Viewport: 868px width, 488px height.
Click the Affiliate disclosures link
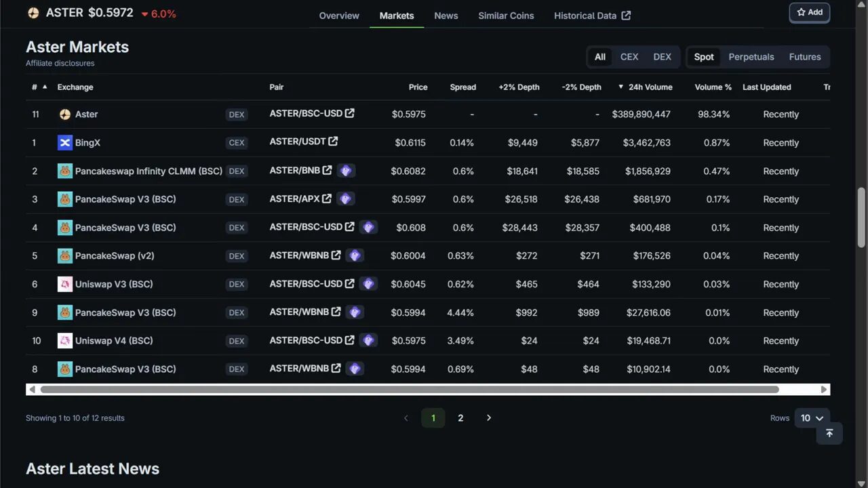point(60,63)
